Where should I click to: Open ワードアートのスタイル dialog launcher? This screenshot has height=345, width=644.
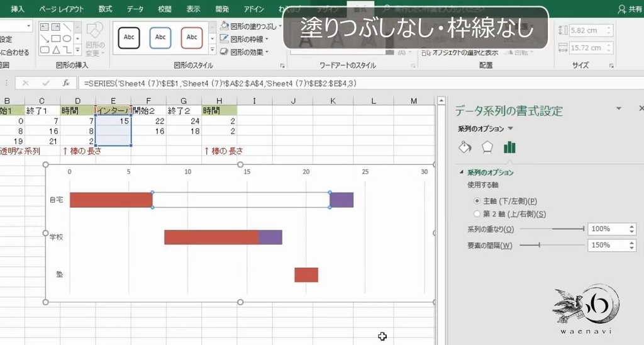[x=414, y=66]
